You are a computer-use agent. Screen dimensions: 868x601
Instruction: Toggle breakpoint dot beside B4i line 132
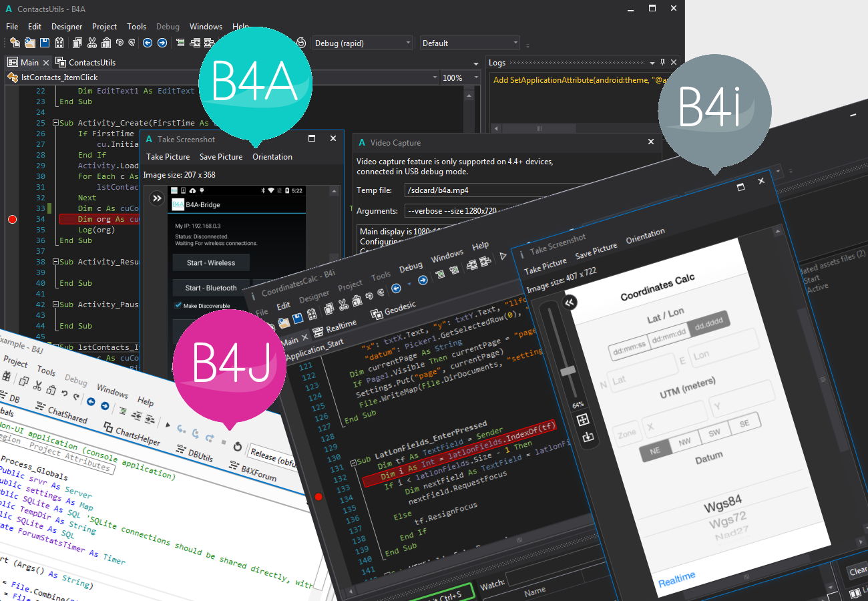click(x=318, y=496)
